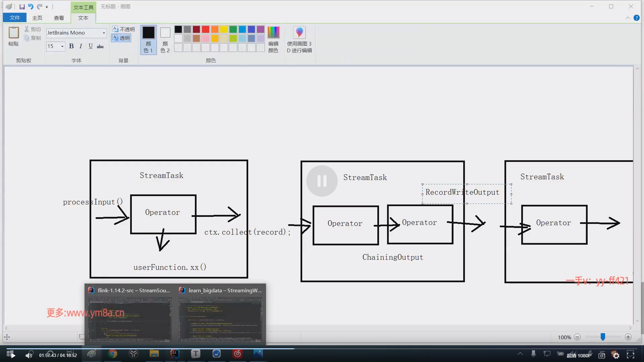This screenshot has height=362, width=644.
Task: Expand quick access toolbar customization arrow
Action: [47, 7]
